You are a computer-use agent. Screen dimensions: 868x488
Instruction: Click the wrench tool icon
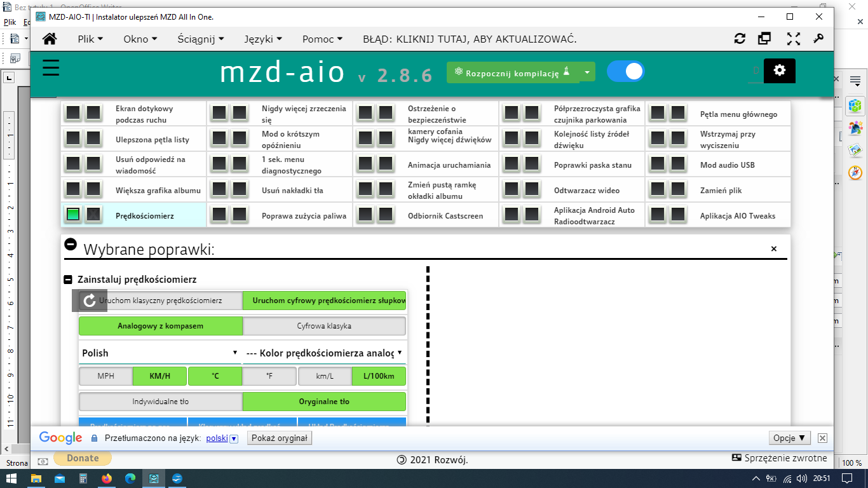click(x=818, y=39)
